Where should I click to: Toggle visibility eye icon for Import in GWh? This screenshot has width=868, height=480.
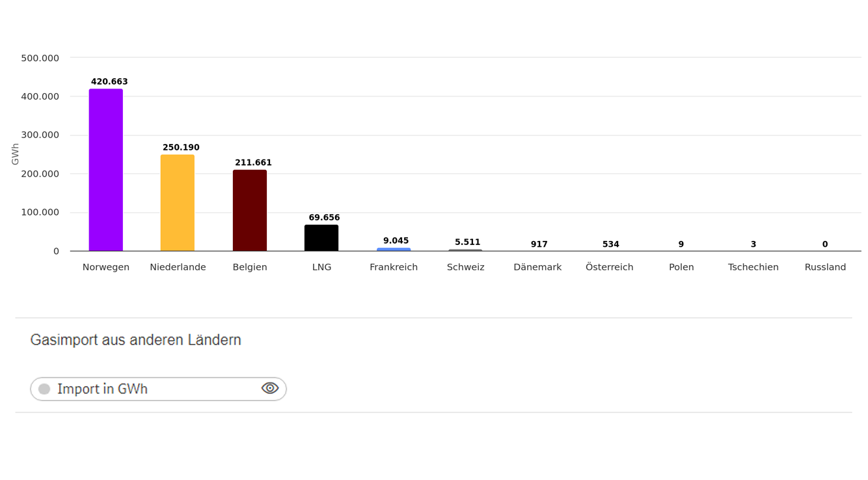point(270,388)
